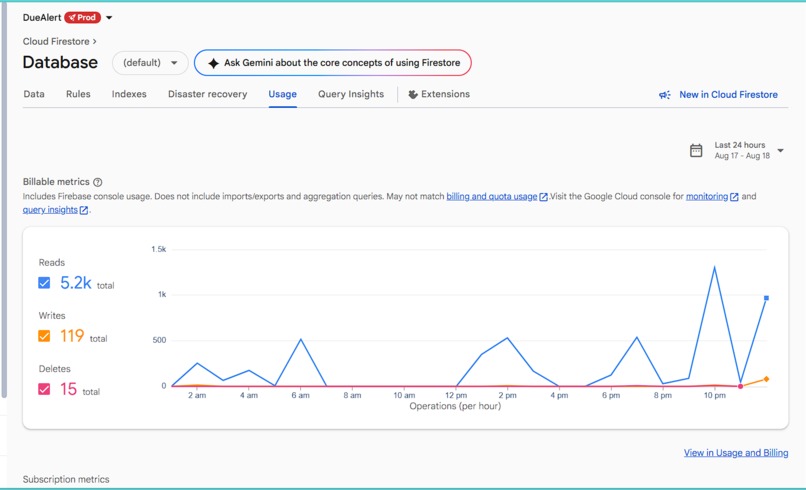The height and width of the screenshot is (490, 806).
Task: Click the Operations (per hour) axis title
Action: [x=455, y=406]
